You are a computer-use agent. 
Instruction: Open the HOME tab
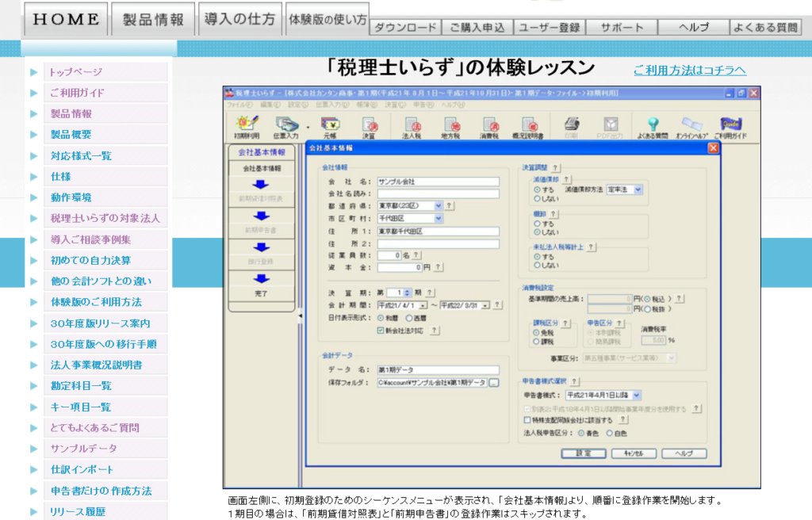[66, 19]
